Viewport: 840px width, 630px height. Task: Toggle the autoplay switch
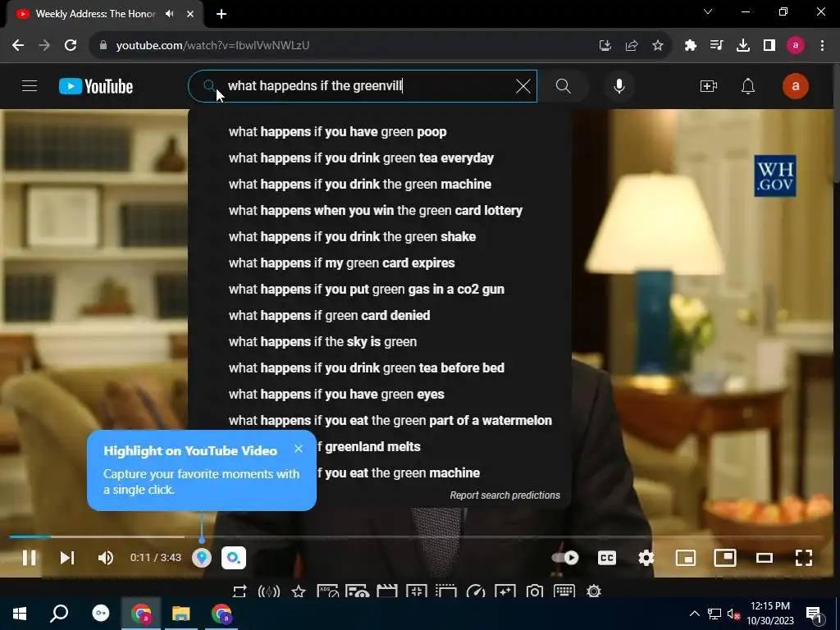click(565, 558)
